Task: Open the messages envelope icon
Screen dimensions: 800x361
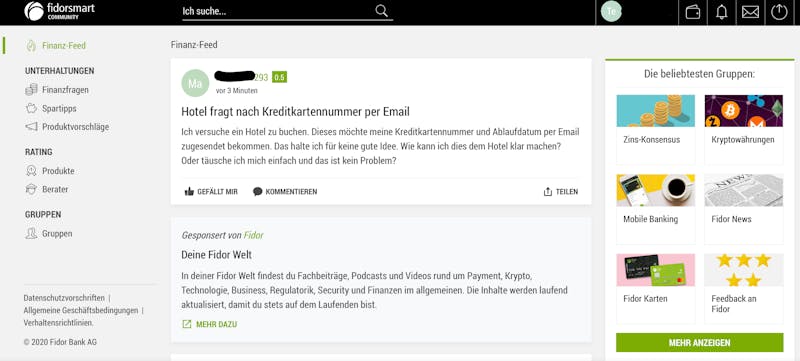Action: (x=750, y=12)
